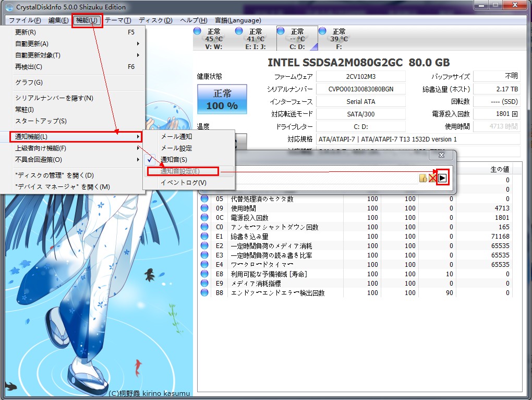Open the ヘルプ(H) menu

pyautogui.click(x=194, y=20)
